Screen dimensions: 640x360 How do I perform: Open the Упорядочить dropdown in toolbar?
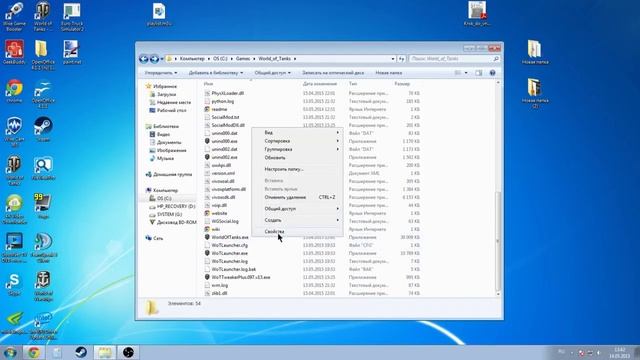pyautogui.click(x=161, y=73)
